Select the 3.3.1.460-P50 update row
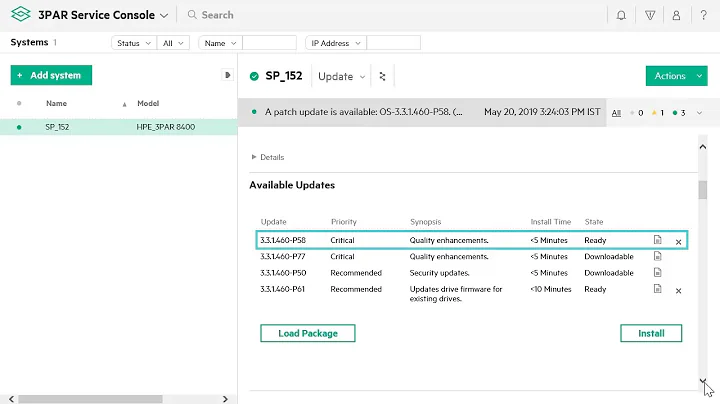The width and height of the screenshot is (720, 404). coord(472,273)
